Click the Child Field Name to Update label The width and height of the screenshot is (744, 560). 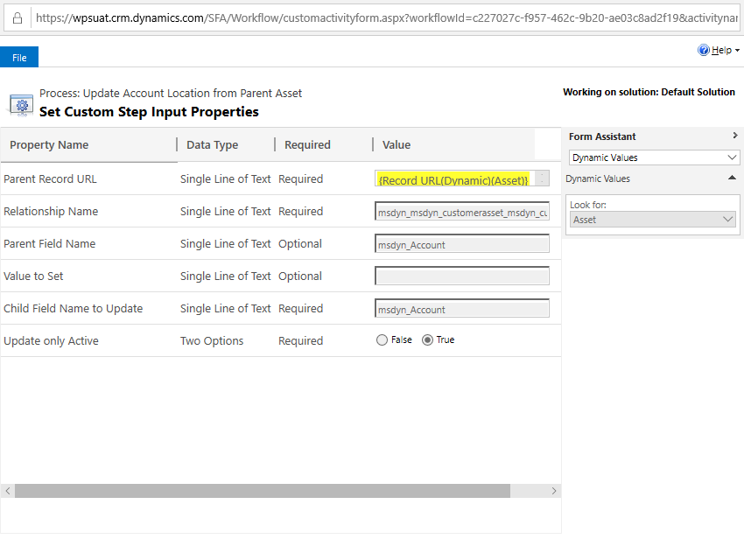coord(73,308)
